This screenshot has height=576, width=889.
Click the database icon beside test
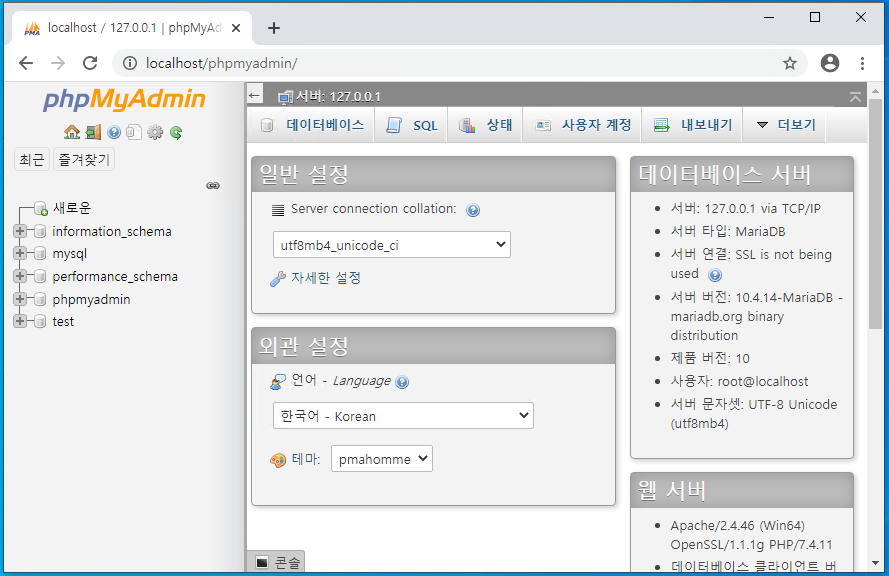[x=40, y=321]
